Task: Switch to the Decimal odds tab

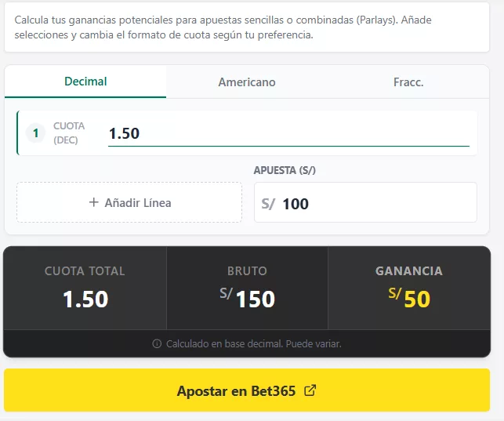Action: [x=85, y=82]
